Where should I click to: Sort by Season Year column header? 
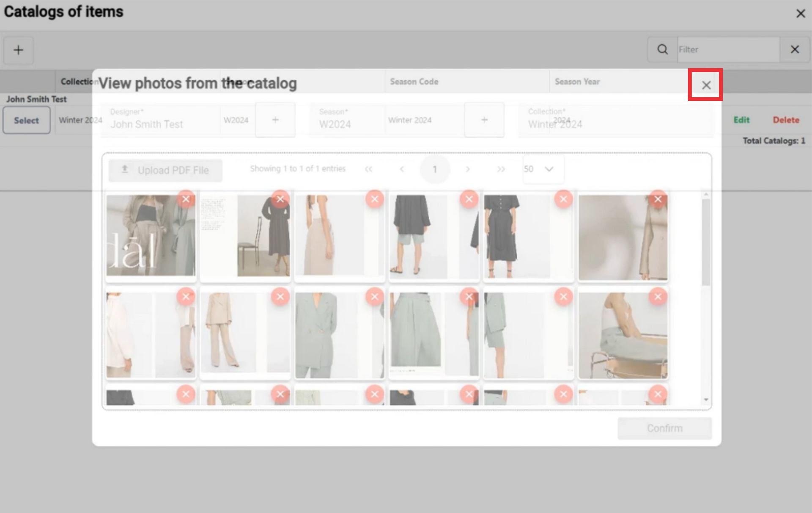(x=577, y=82)
